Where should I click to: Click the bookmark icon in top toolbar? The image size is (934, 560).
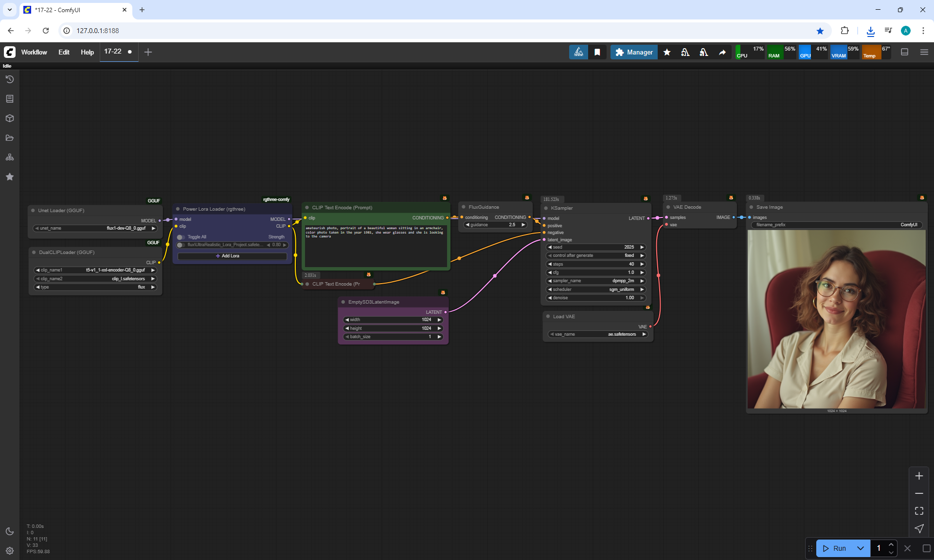tap(597, 52)
